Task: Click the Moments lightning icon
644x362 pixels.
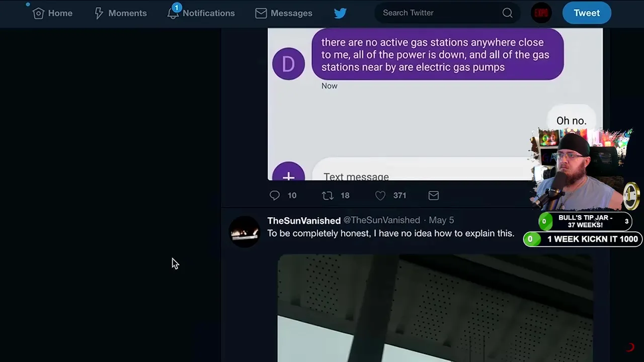Action: [99, 13]
